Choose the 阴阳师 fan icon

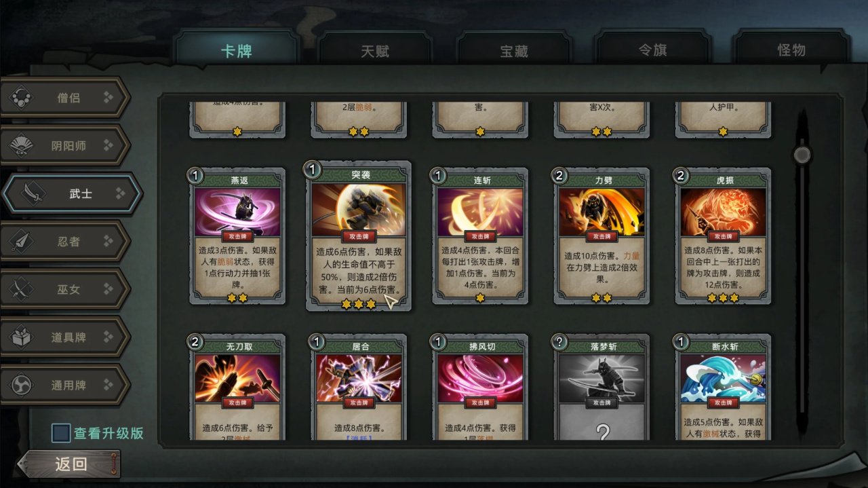[x=22, y=145]
